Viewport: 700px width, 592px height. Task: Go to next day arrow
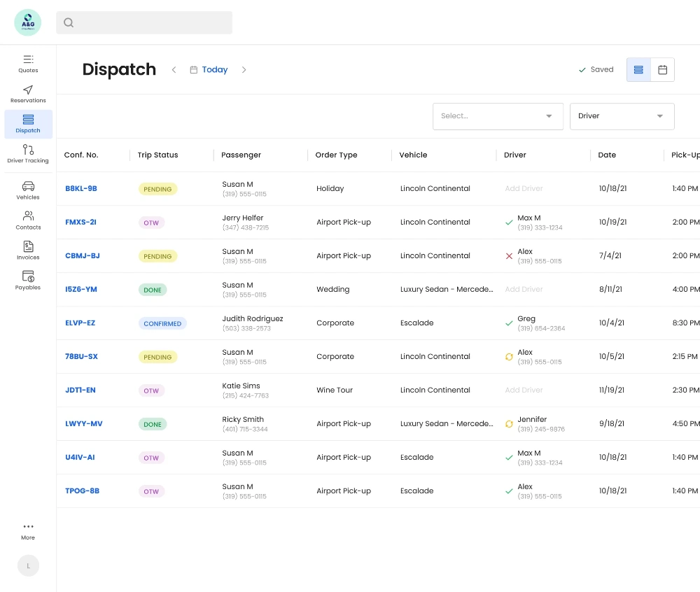(x=244, y=69)
